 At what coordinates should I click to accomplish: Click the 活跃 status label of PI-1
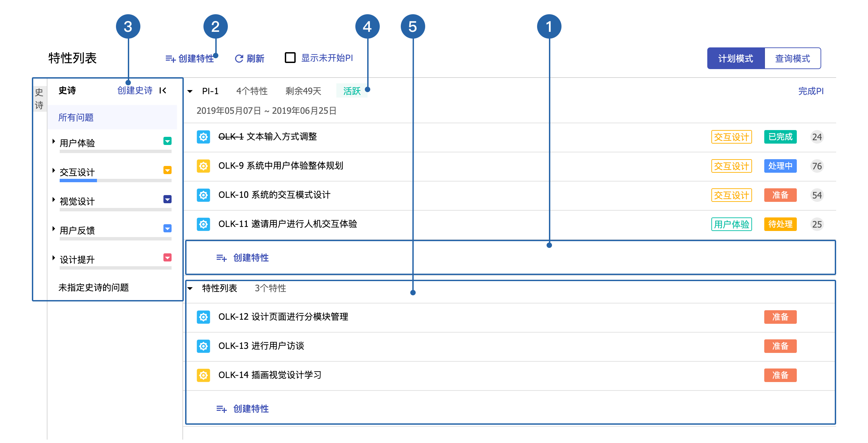pos(352,91)
